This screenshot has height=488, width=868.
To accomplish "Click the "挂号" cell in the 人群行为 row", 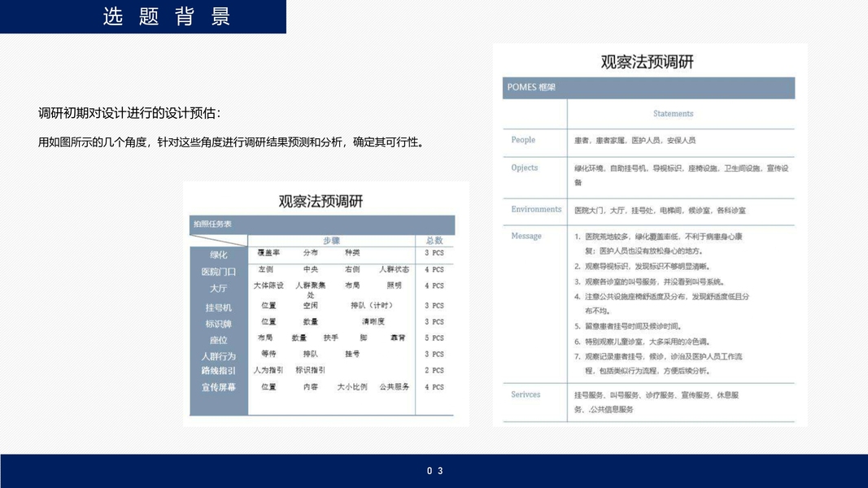I will (x=352, y=354).
